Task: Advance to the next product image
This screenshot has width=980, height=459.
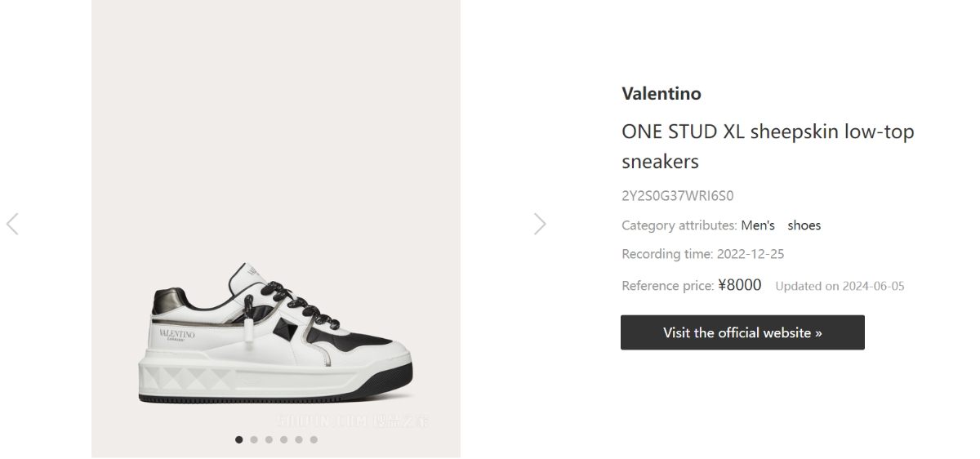Action: coord(540,224)
